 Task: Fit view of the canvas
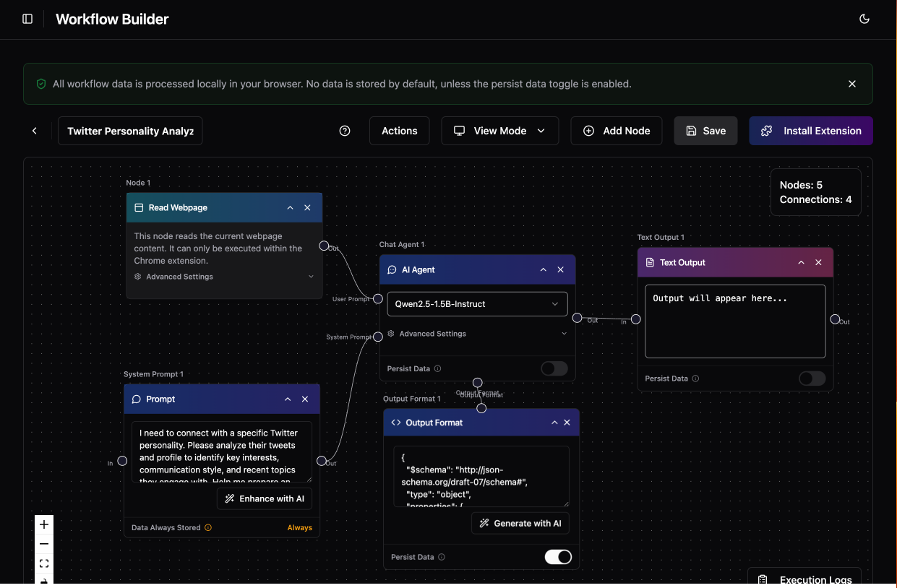44,563
